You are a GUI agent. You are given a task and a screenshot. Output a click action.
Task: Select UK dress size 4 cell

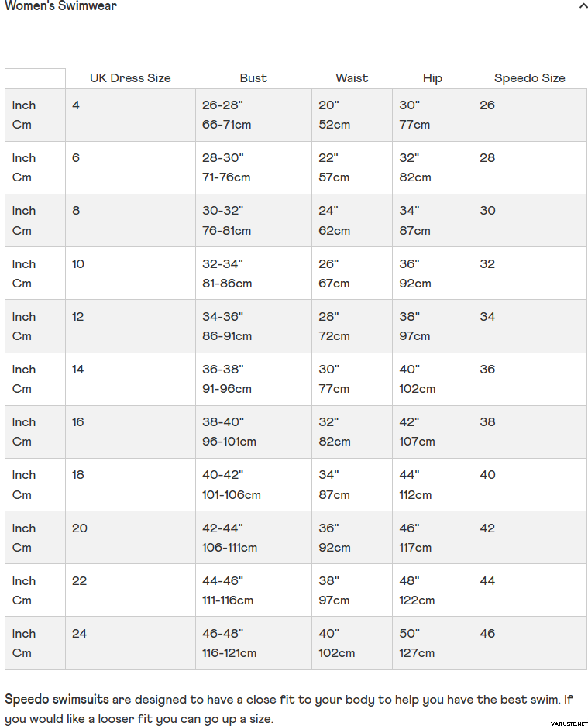131,115
